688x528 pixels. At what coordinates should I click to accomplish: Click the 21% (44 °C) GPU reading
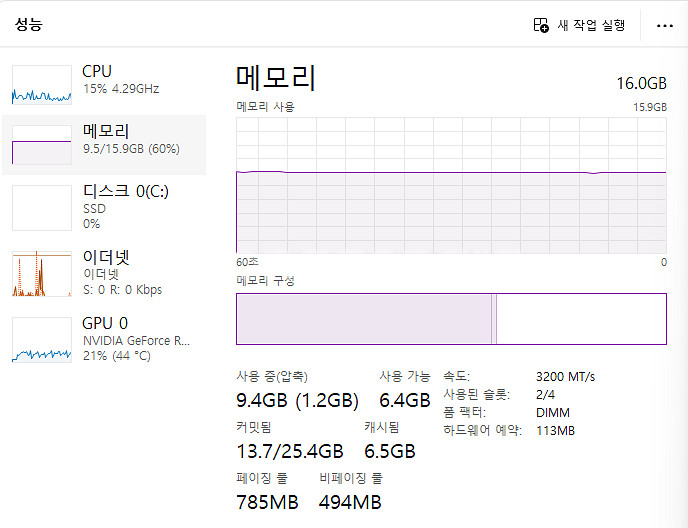[117, 356]
